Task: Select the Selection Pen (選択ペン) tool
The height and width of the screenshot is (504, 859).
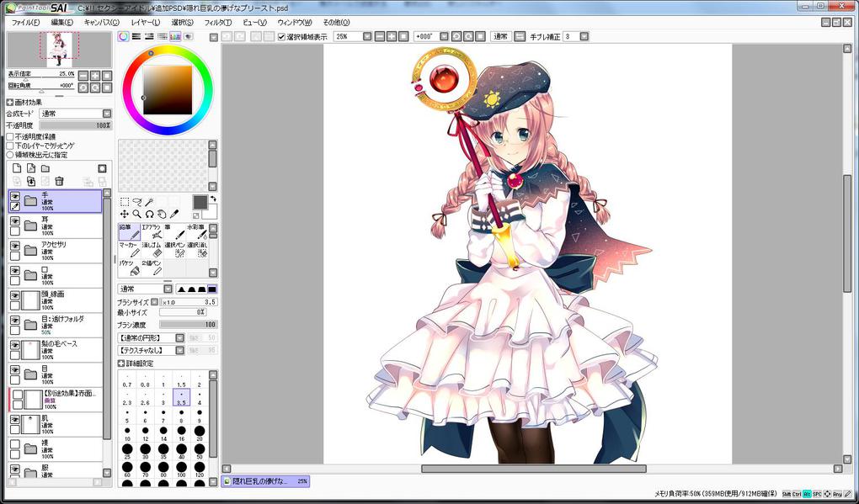Action: [x=174, y=250]
